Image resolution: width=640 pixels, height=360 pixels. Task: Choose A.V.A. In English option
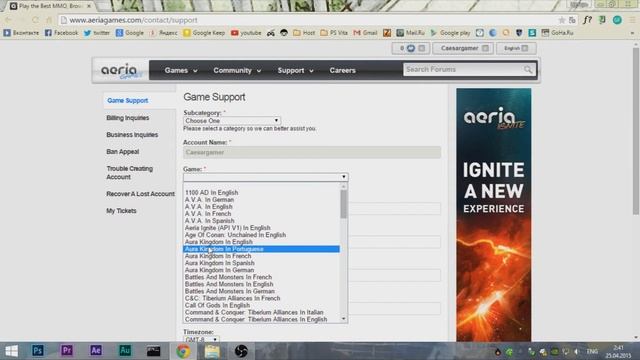[261, 207]
